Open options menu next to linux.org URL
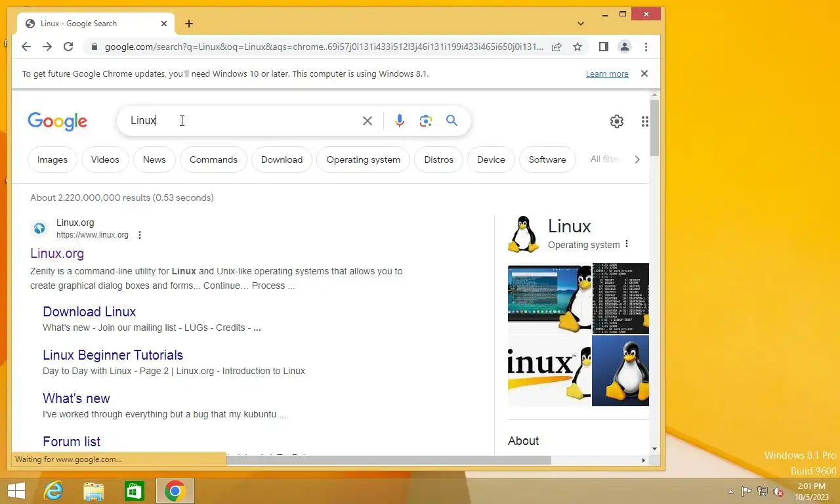 pos(139,235)
